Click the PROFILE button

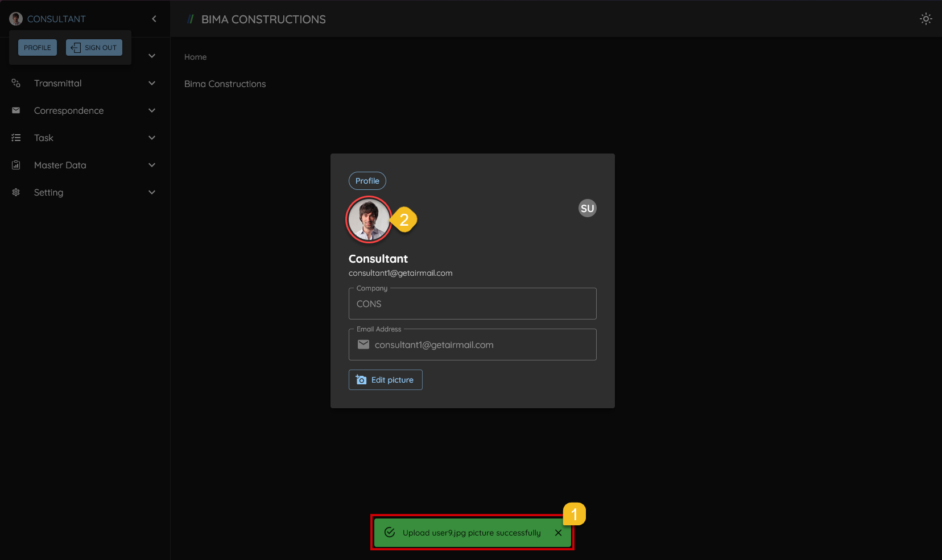[38, 48]
